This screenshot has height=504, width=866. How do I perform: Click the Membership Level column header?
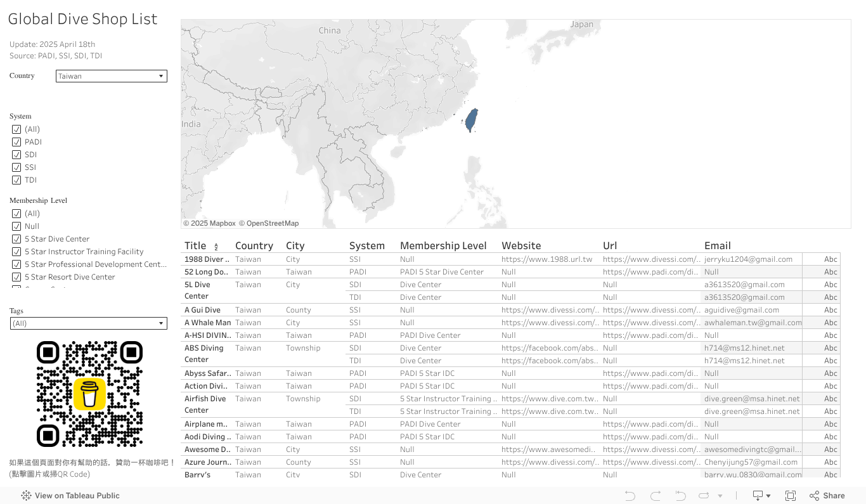point(443,245)
